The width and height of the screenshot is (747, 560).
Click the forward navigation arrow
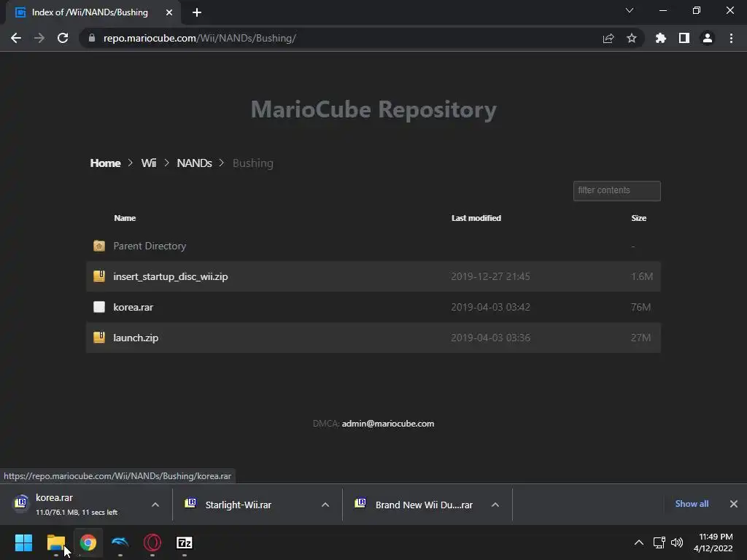[39, 38]
